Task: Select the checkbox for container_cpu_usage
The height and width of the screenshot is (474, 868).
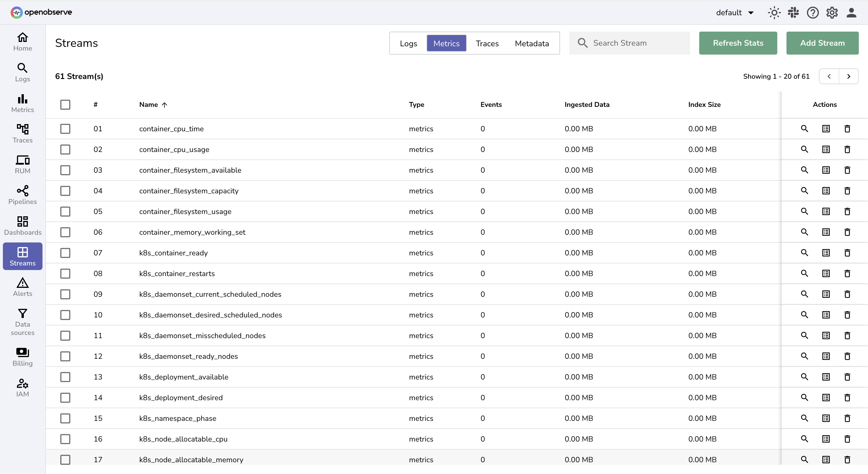Action: coord(65,149)
